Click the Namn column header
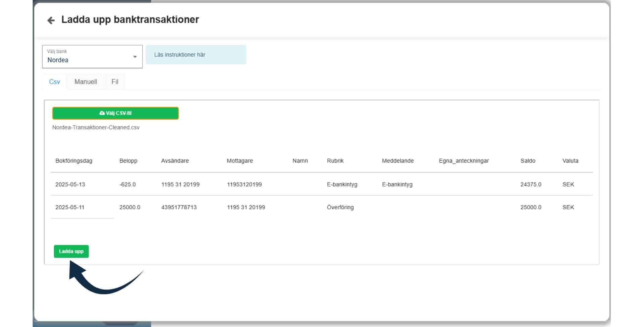The height and width of the screenshot is (327, 644). [300, 161]
